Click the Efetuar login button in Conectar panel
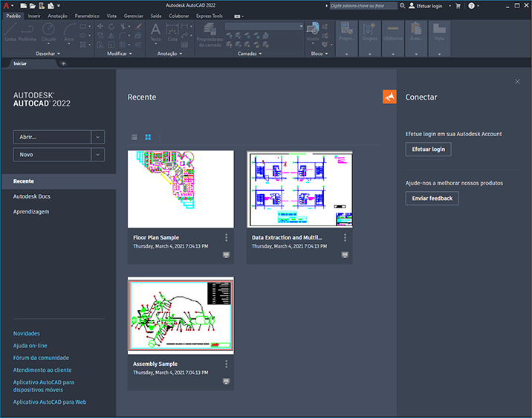The width and height of the screenshot is (532, 418). (428, 149)
